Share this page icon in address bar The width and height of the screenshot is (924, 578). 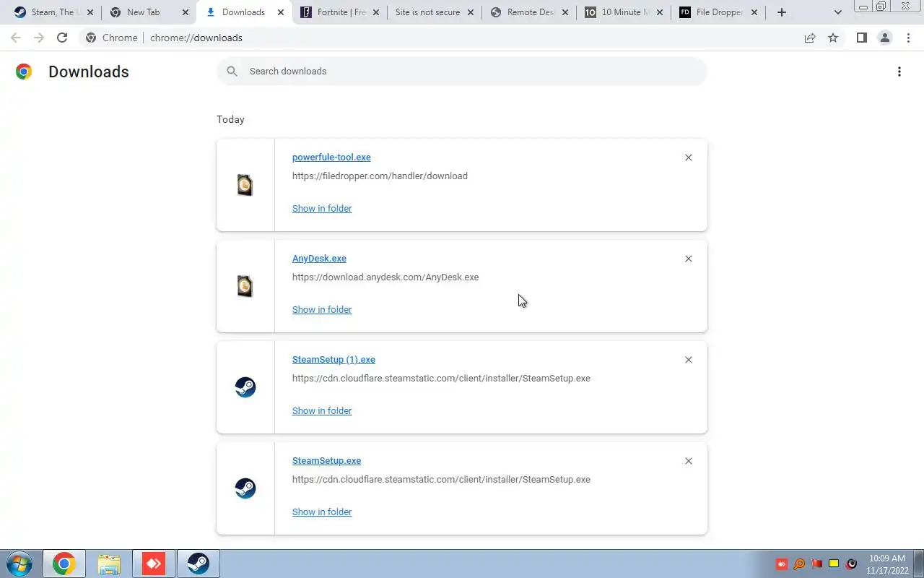(x=810, y=38)
